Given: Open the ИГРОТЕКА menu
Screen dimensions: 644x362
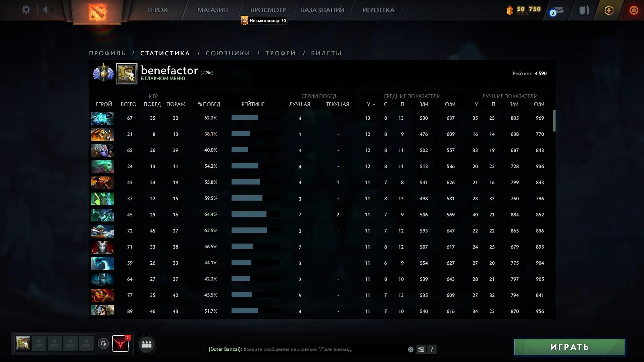Looking at the screenshot, I should point(378,10).
